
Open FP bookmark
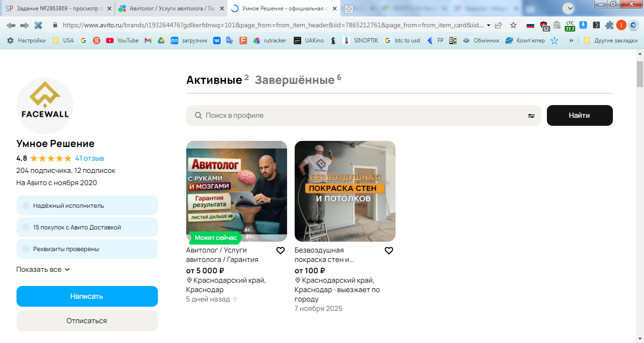pos(435,41)
